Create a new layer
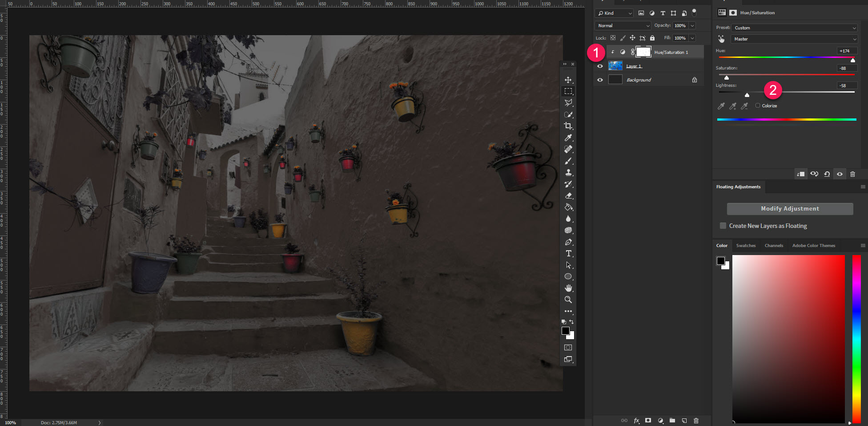 pos(684,420)
